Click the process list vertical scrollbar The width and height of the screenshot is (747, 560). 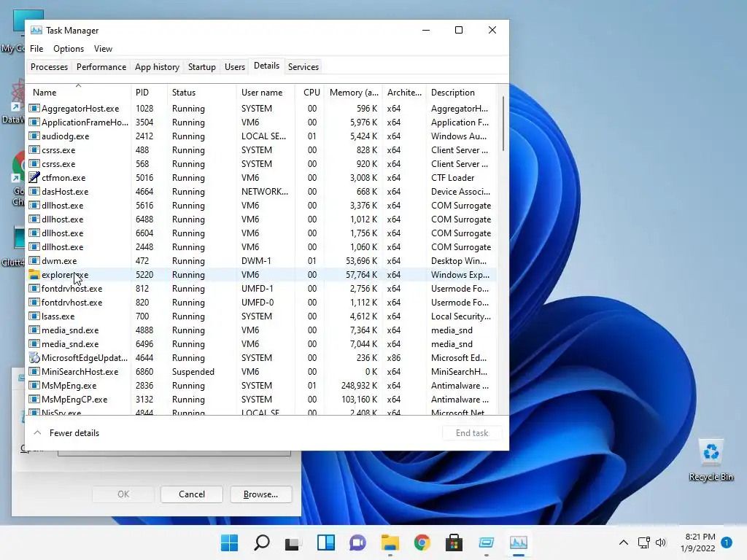click(503, 124)
